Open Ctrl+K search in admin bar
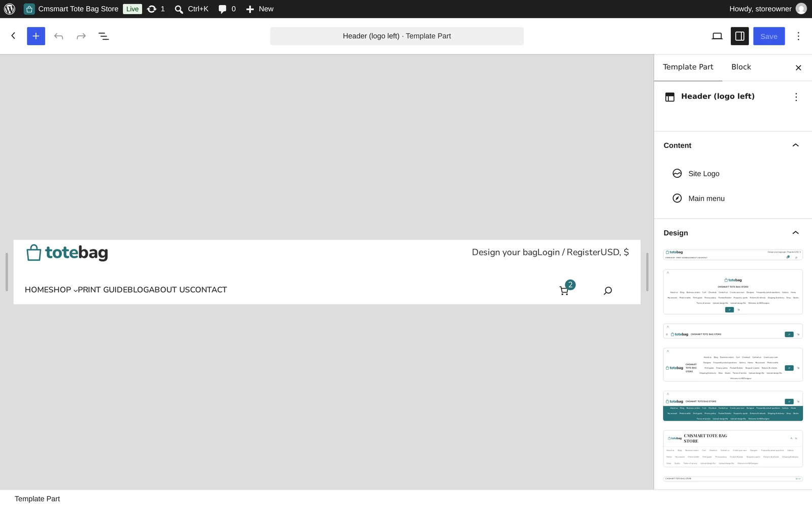Viewport: 812px width, 508px height. (x=191, y=9)
